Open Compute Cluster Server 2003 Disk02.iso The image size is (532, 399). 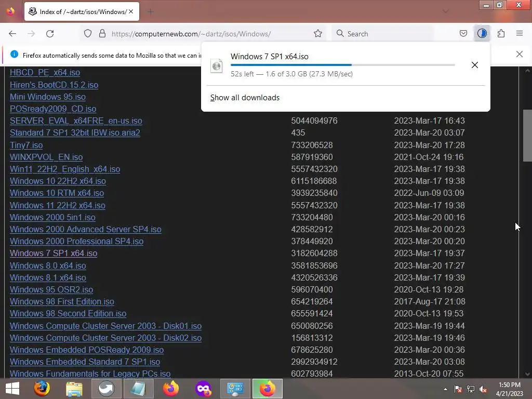click(105, 338)
